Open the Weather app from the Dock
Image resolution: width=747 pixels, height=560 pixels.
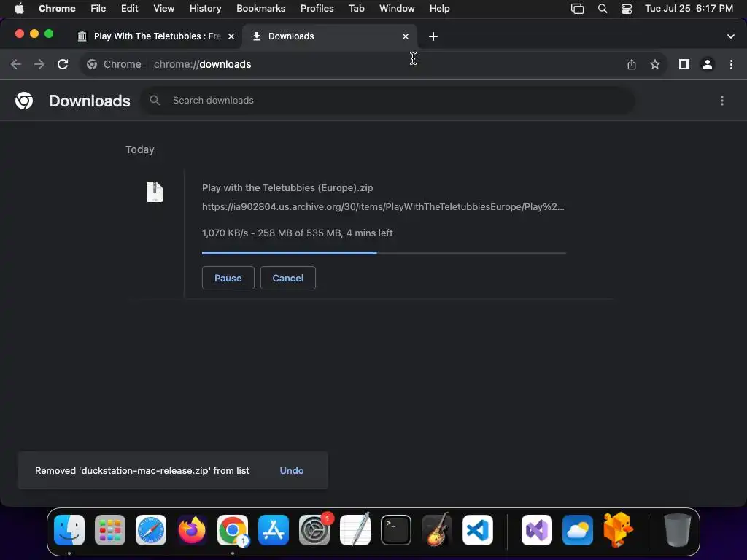(578, 529)
